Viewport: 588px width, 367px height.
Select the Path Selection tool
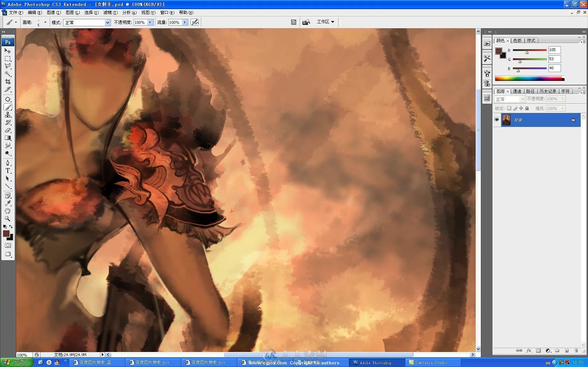coord(8,179)
